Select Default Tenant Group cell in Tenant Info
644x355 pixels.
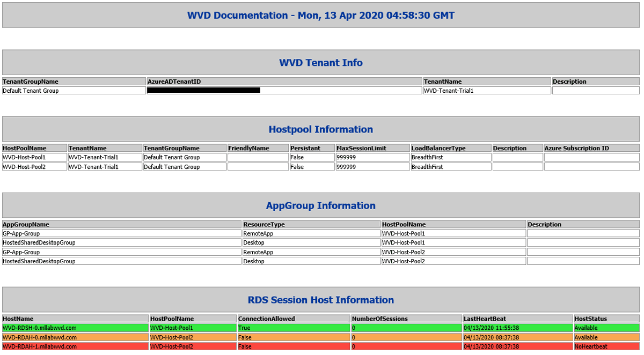coord(74,91)
